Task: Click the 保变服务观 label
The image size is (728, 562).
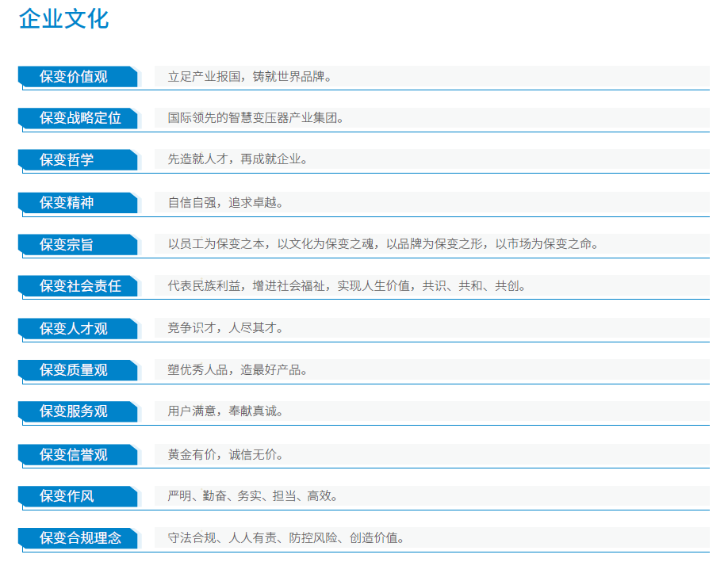Action: (74, 412)
